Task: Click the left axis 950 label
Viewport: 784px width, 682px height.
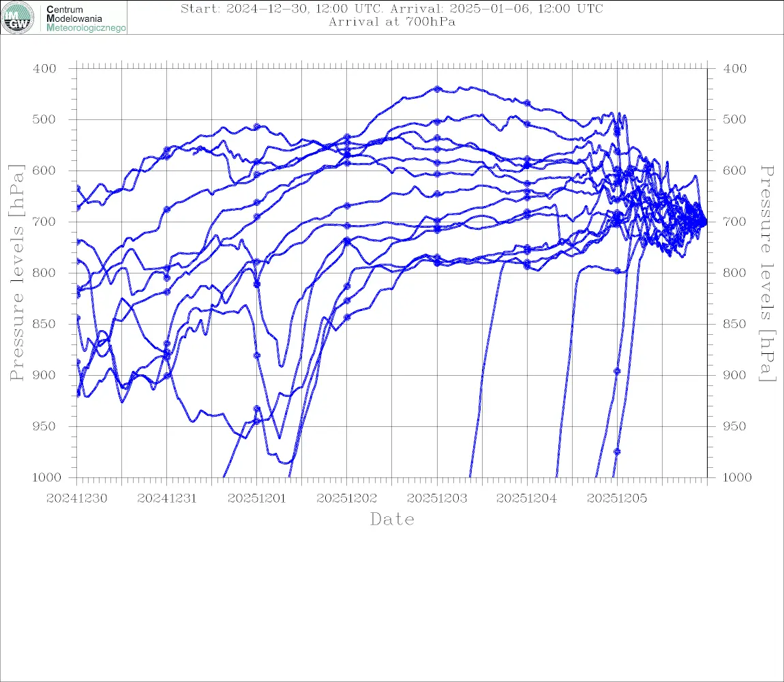Action: 44,426
